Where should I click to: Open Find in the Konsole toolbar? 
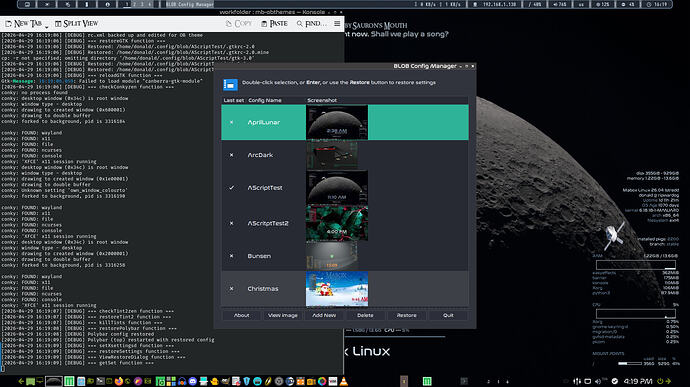pos(312,23)
